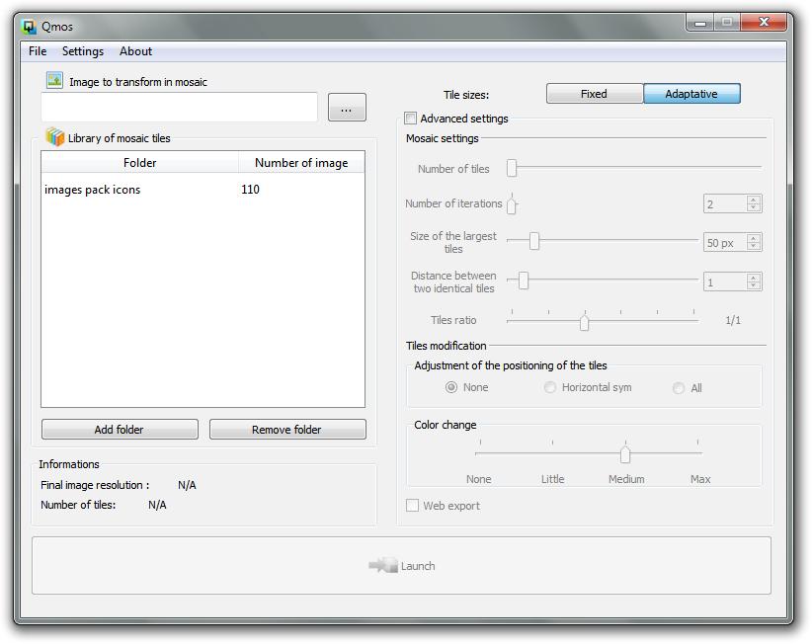The width and height of the screenshot is (812, 644).
Task: Open the About menu
Action: click(x=135, y=51)
